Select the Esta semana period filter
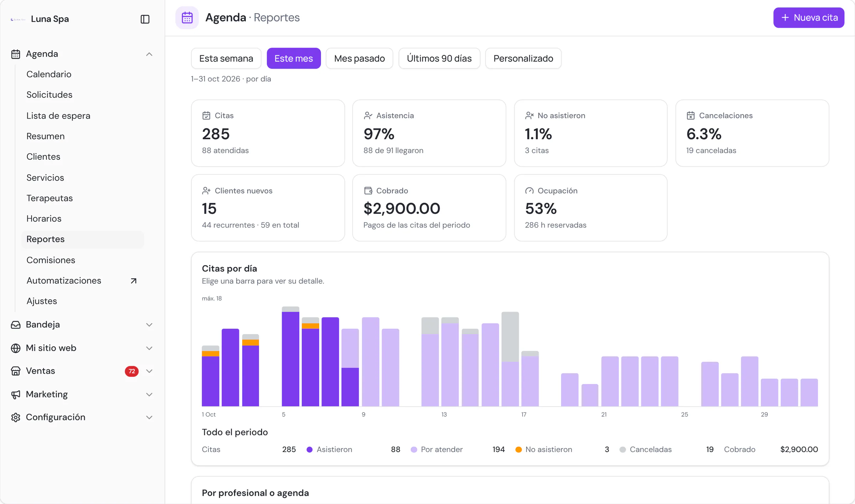The height and width of the screenshot is (504, 855). [x=226, y=58]
